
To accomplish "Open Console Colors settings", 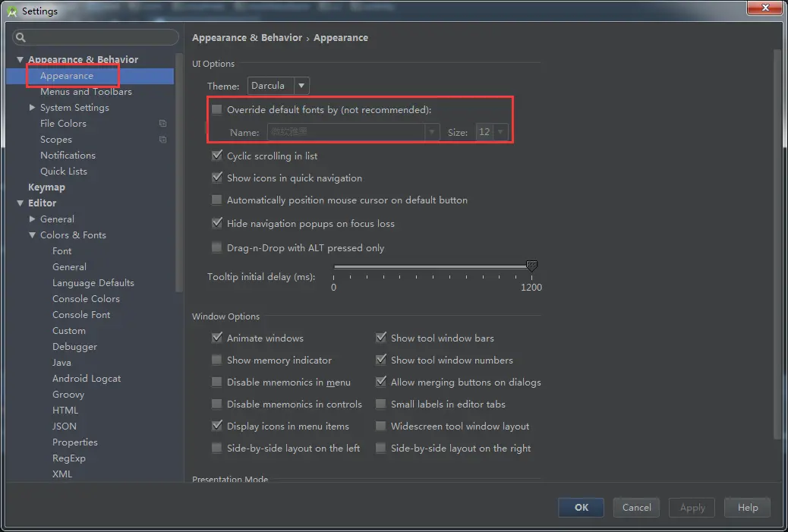I will point(86,299).
